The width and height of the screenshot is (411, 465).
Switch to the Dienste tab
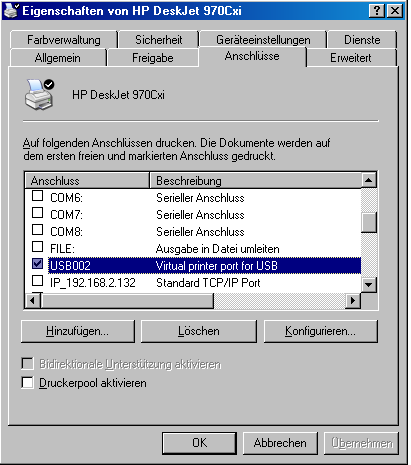click(362, 40)
